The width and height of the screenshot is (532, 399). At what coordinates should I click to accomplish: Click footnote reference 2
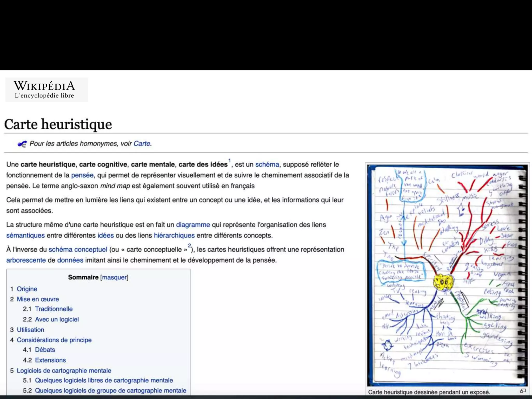click(189, 245)
